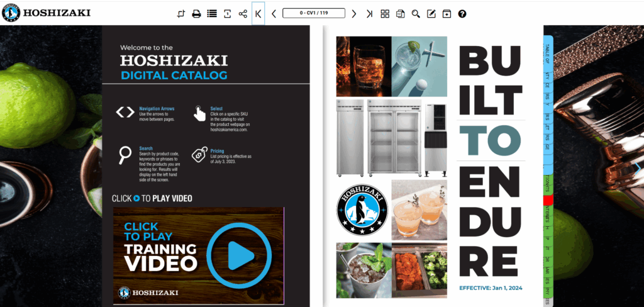Open the 'TABLE OF' side tab

pyautogui.click(x=548, y=53)
